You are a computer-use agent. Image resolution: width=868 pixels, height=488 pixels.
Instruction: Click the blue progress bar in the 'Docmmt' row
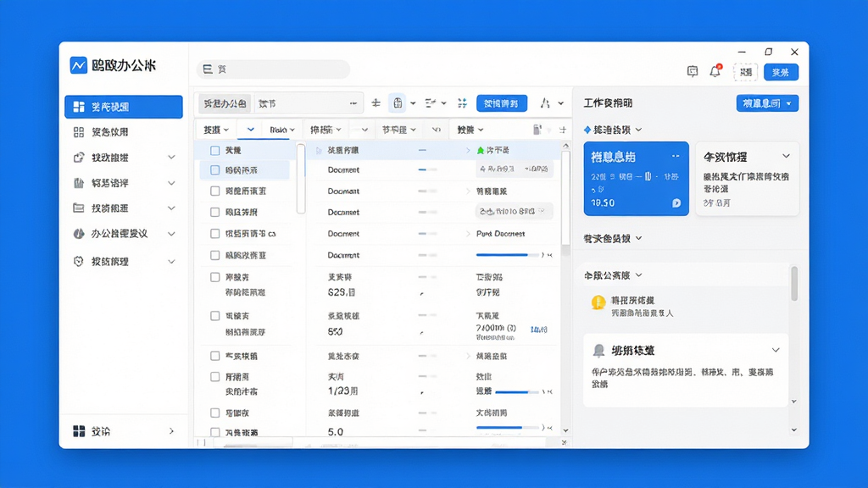pos(507,255)
